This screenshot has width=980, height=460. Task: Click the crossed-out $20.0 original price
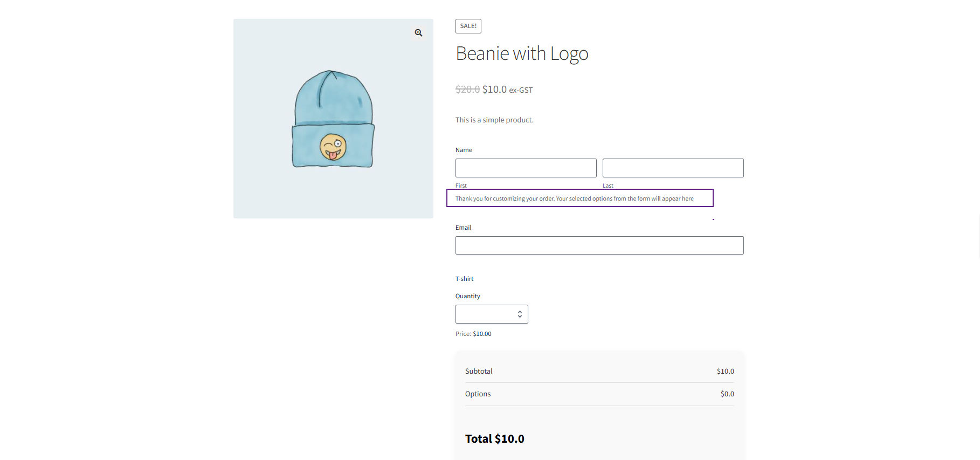coord(467,90)
